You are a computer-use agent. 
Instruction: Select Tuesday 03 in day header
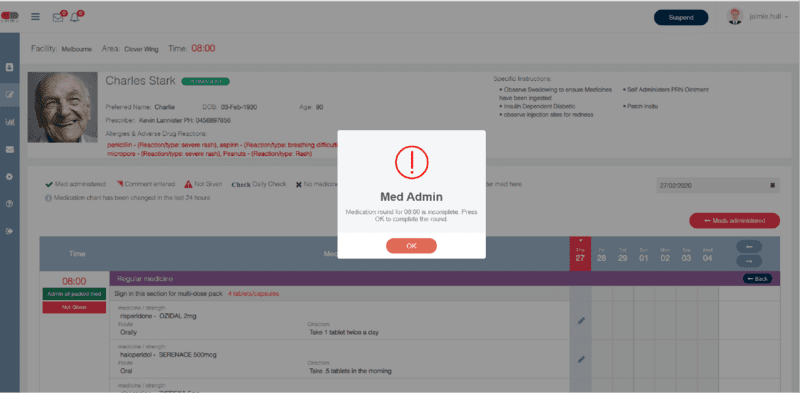pos(686,255)
